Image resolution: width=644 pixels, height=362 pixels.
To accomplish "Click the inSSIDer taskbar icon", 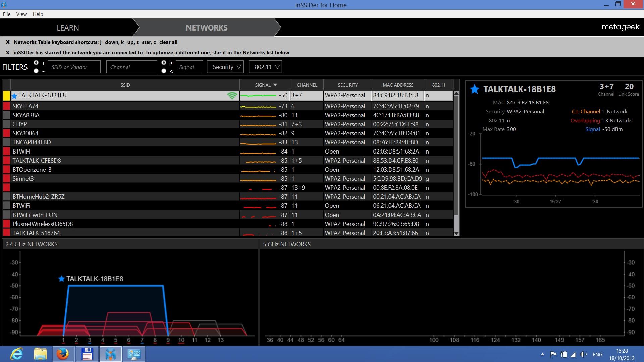I will point(111,354).
